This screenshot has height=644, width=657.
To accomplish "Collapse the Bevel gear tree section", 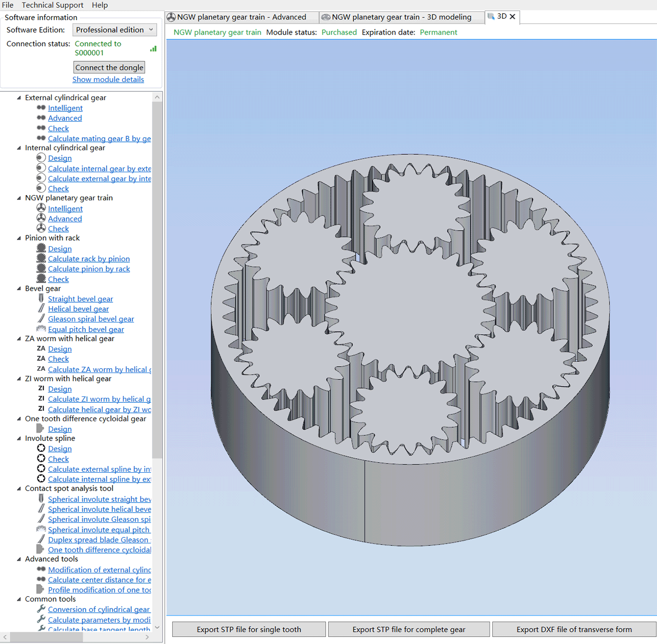I will coord(19,288).
